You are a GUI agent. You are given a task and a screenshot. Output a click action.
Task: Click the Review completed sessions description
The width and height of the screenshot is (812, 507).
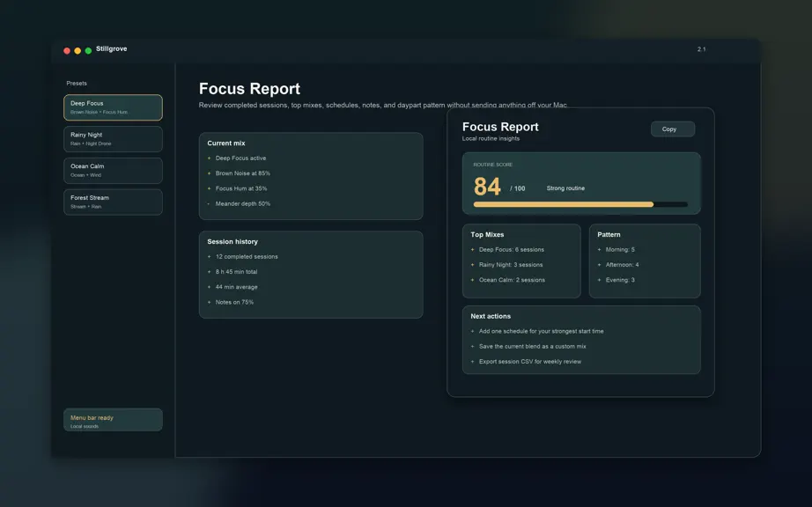click(x=383, y=105)
